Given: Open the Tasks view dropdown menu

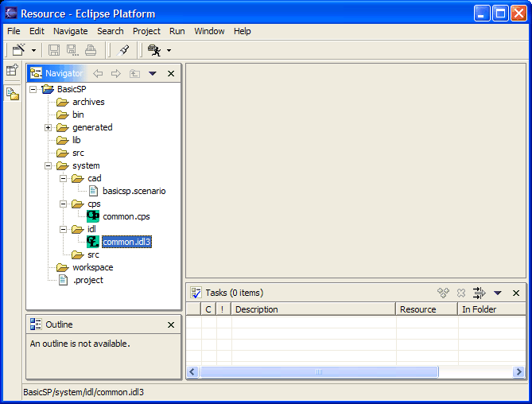Looking at the screenshot, I should [x=498, y=293].
